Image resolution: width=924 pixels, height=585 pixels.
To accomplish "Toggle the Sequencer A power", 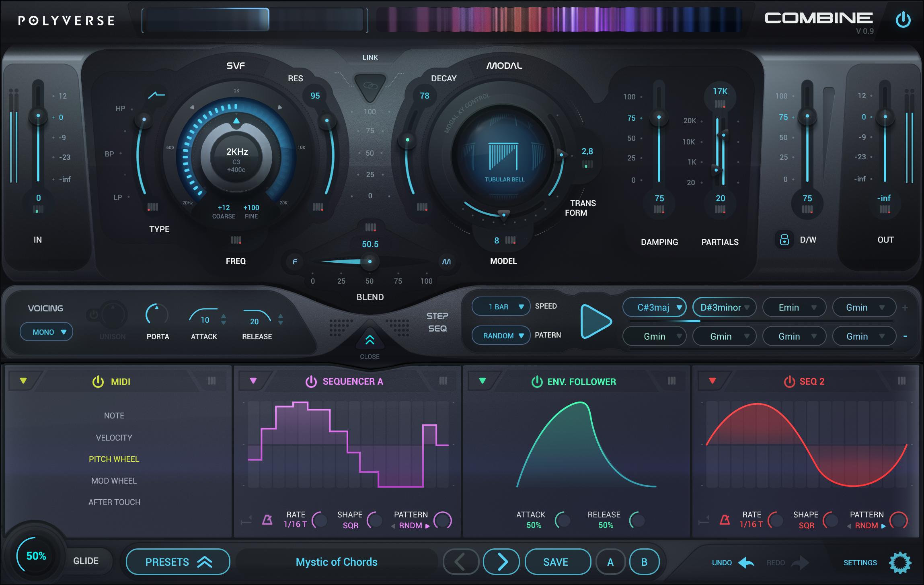I will (311, 381).
